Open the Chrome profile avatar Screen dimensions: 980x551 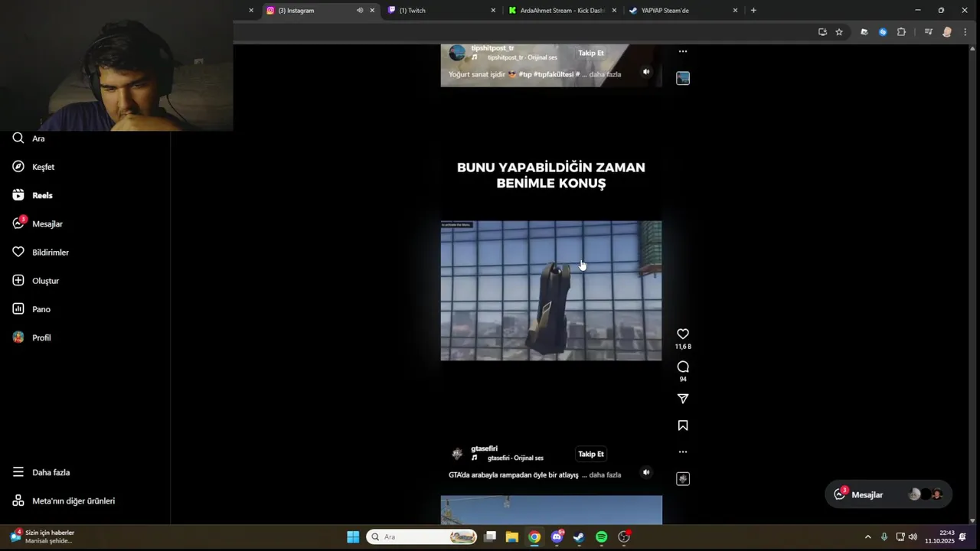(947, 32)
